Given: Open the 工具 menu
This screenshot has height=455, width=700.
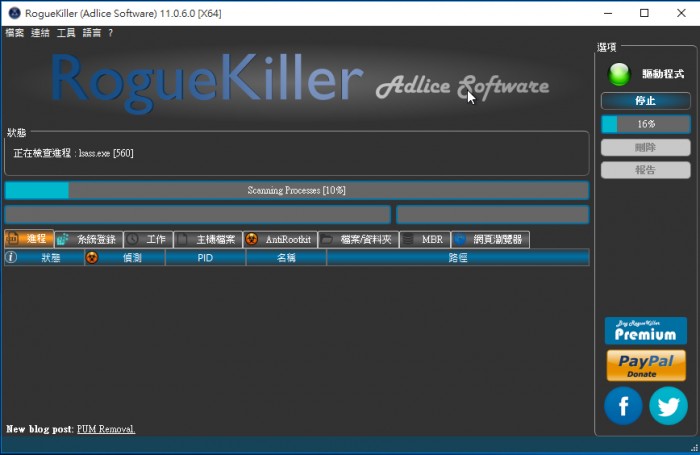Looking at the screenshot, I should 66,33.
